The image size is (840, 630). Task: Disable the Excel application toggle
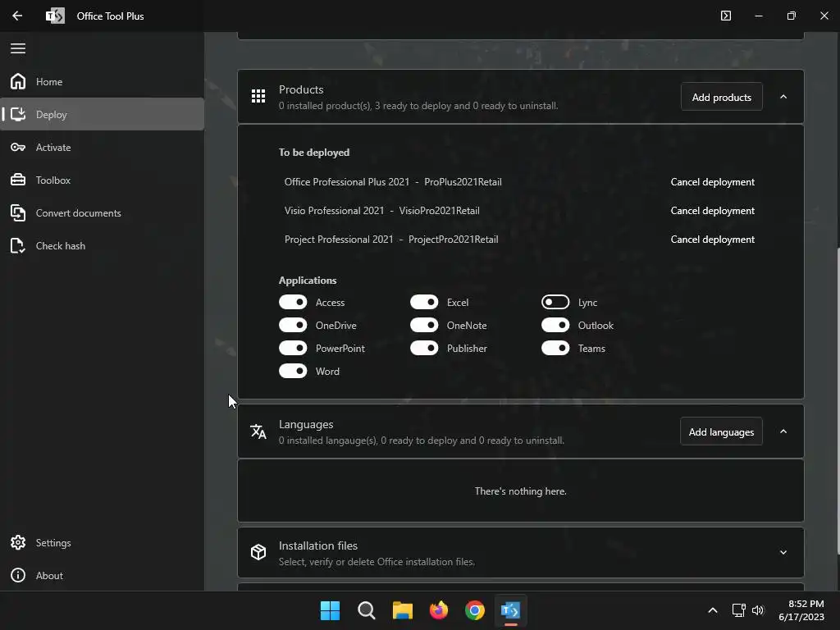424,302
